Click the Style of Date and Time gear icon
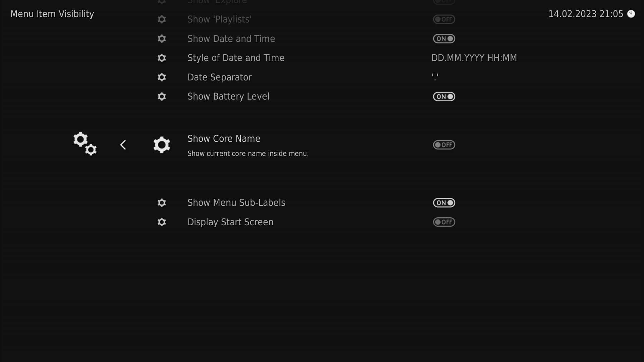 point(162,58)
